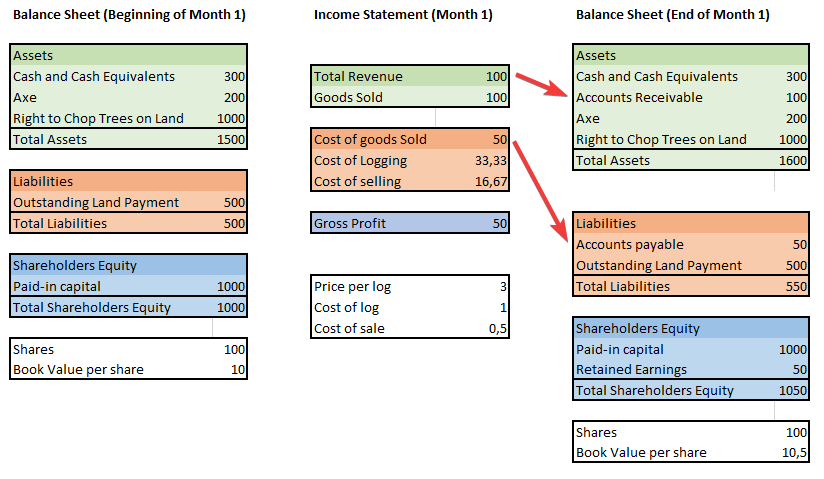The width and height of the screenshot is (824, 479).
Task: Select the Shares label in the Beginning balance sheet
Action: pos(33,350)
